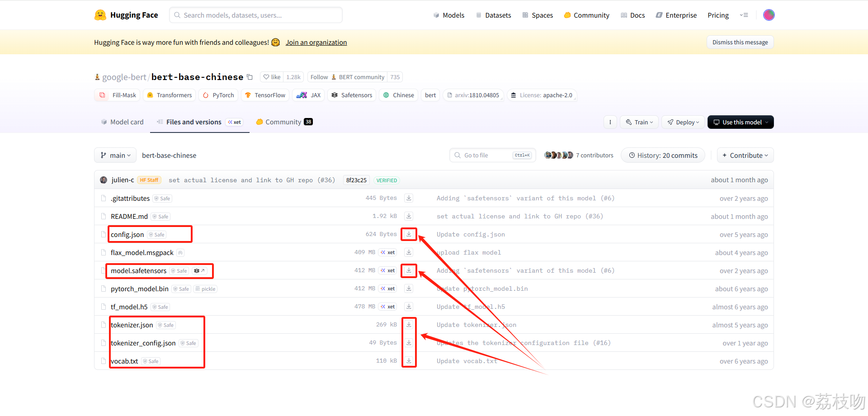
Task: Click Join an organization link
Action: point(316,43)
